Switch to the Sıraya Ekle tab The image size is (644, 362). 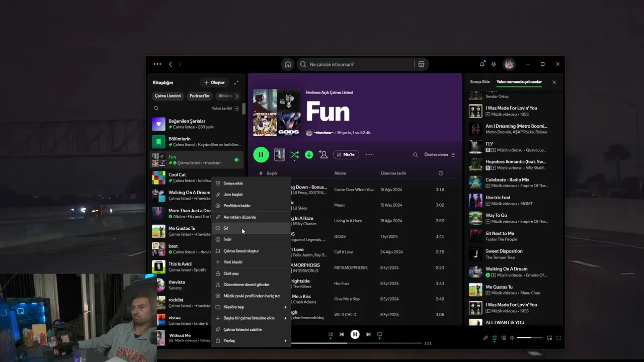point(479,82)
